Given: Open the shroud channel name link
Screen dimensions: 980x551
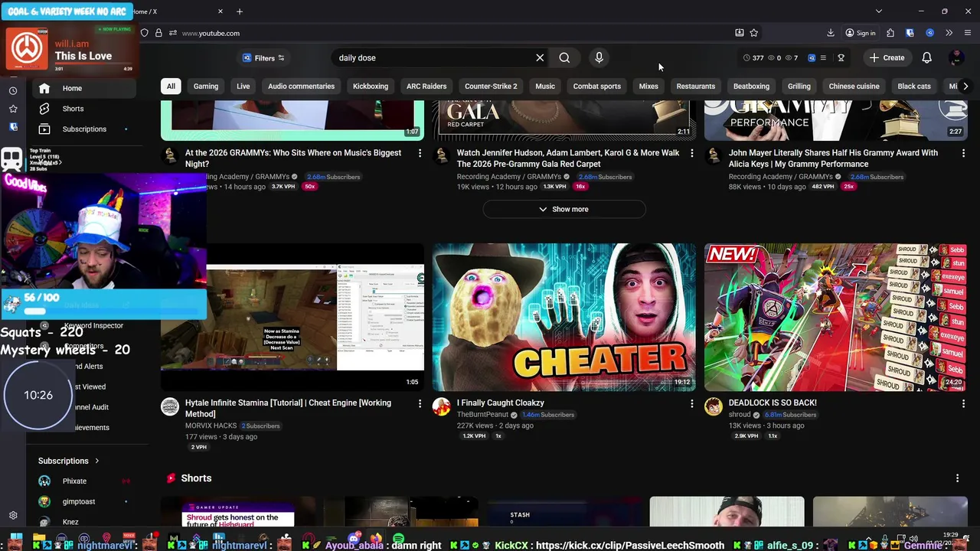Looking at the screenshot, I should point(740,415).
